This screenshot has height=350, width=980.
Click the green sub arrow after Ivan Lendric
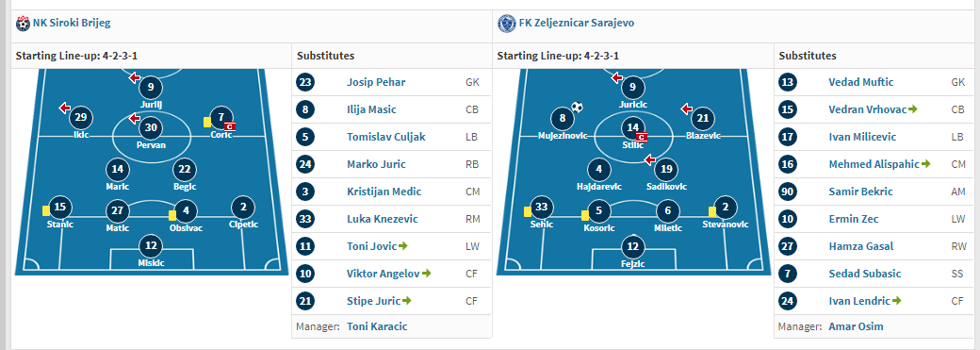point(897,301)
